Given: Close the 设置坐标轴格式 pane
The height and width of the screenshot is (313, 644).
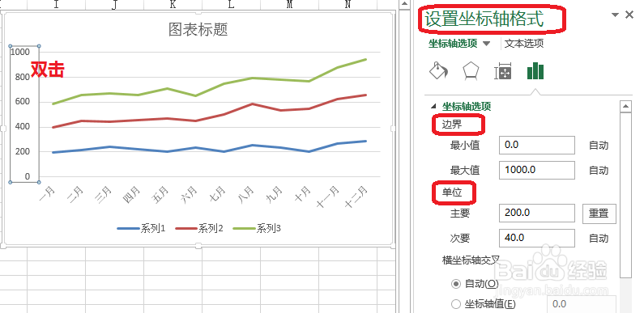Looking at the screenshot, I should click(629, 15).
